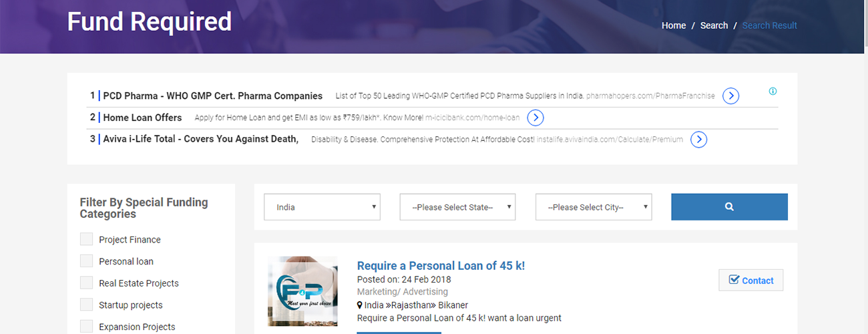Expand the Please Select State dropdown
868x334 pixels.
point(458,207)
